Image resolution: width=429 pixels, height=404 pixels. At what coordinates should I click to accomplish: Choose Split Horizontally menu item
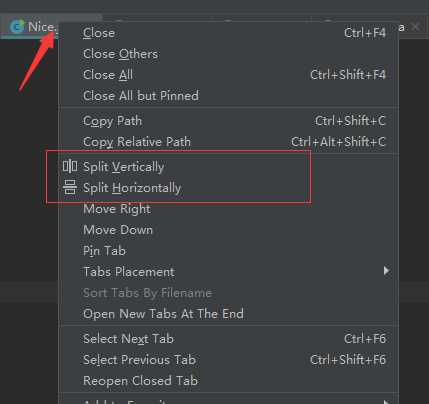click(229, 188)
